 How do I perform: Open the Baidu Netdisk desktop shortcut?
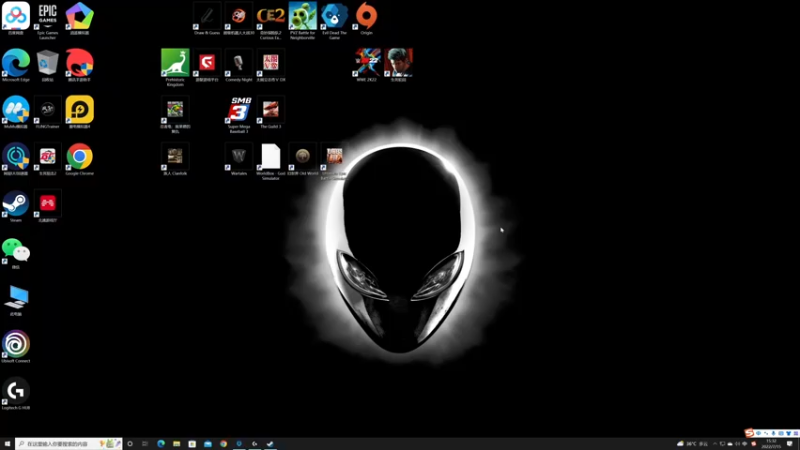(x=16, y=18)
